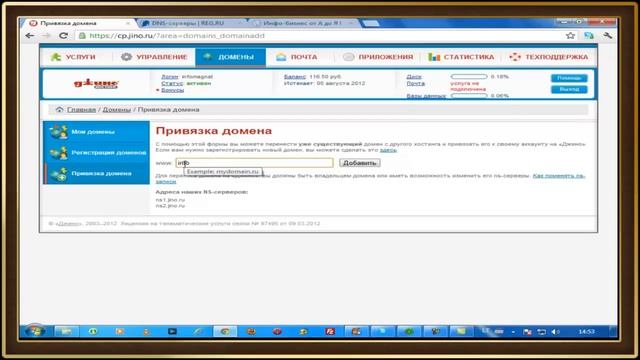The width and height of the screenshot is (640, 360).
Task: Click the Привязка домена page heading
Action: coord(213,131)
